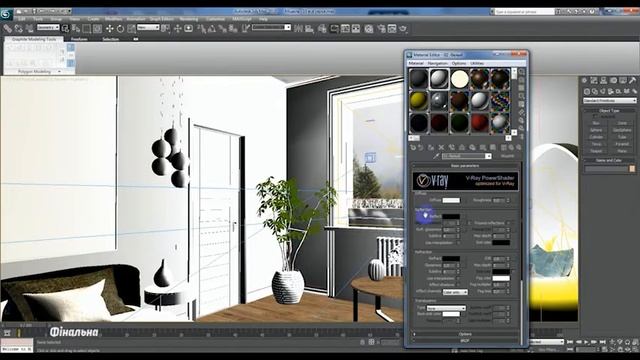Open the Modify command panel tab
This screenshot has height=360, width=640.
[x=594, y=80]
